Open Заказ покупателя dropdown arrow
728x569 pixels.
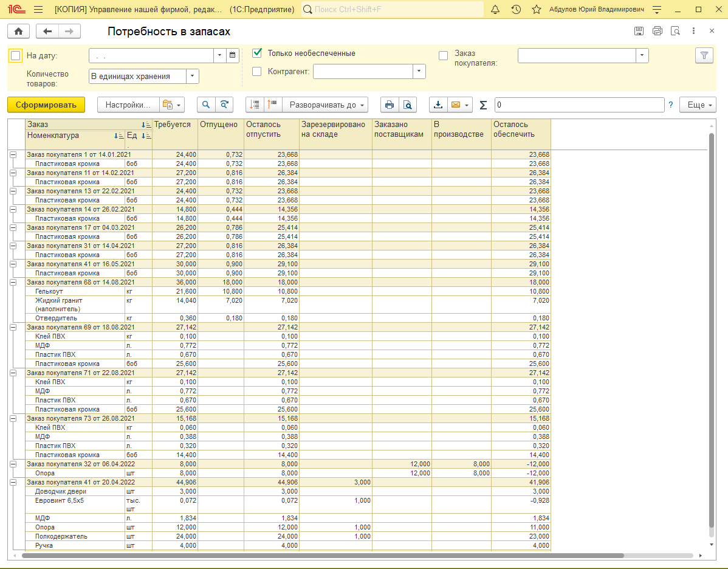coord(642,55)
